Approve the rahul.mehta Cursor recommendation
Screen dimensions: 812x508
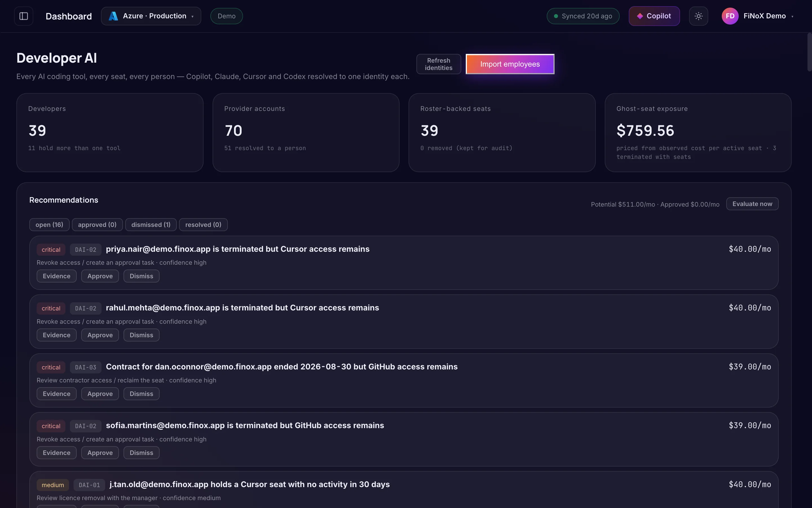[x=100, y=335]
